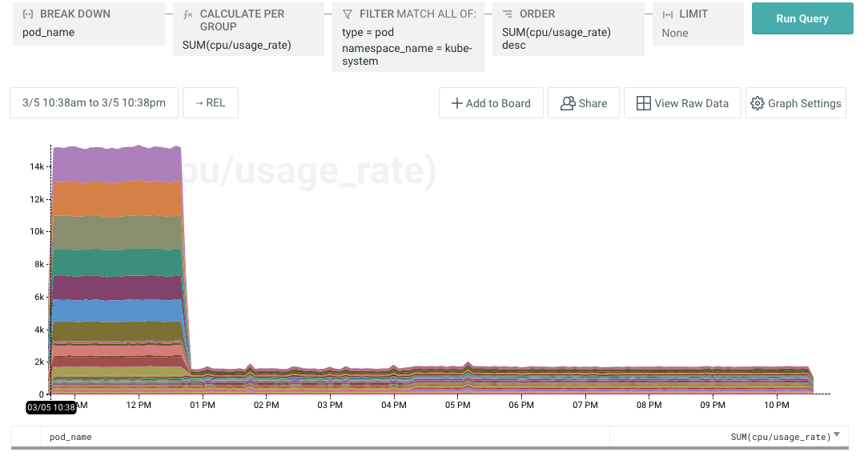
Task: Click the Graph Settings gear icon
Action: (x=757, y=103)
